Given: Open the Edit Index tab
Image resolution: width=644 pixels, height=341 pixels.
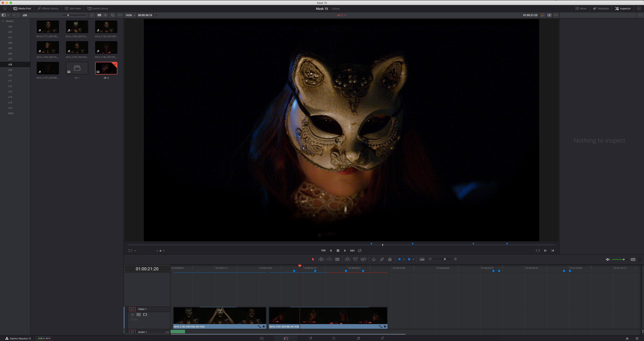Looking at the screenshot, I should (x=73, y=8).
